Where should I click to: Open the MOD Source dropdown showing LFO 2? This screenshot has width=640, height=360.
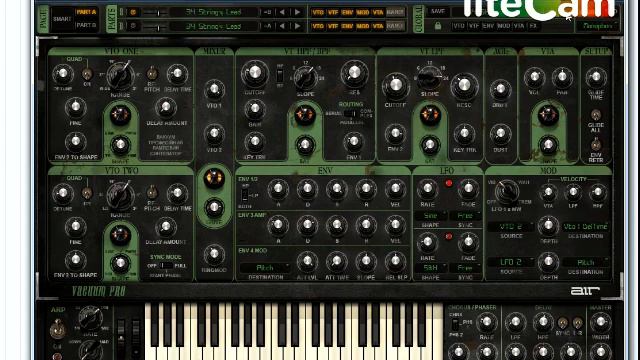coord(511,262)
